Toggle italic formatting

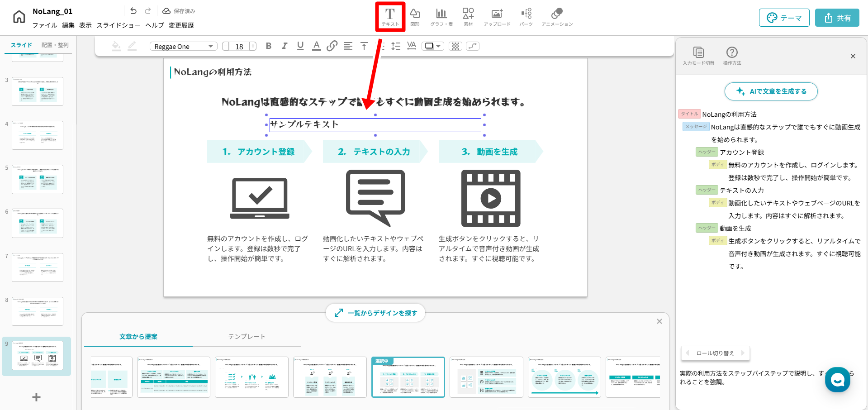pyautogui.click(x=285, y=46)
